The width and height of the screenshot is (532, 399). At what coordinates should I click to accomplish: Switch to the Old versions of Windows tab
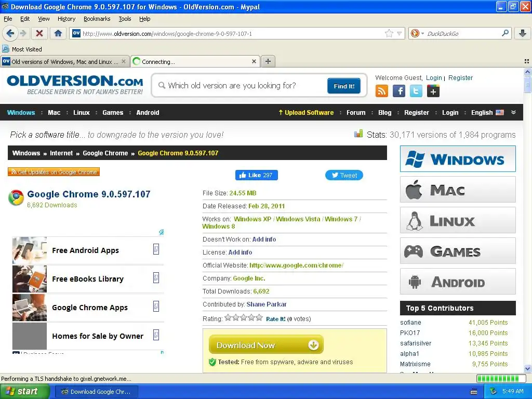pyautogui.click(x=64, y=61)
